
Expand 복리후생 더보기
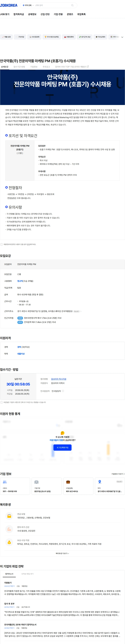tap(63, 553)
